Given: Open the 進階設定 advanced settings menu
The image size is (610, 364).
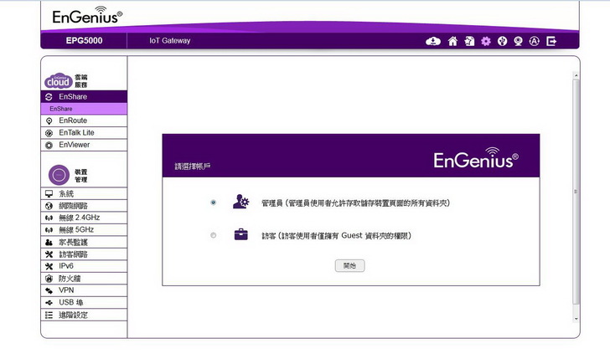Looking at the screenshot, I should (84, 315).
